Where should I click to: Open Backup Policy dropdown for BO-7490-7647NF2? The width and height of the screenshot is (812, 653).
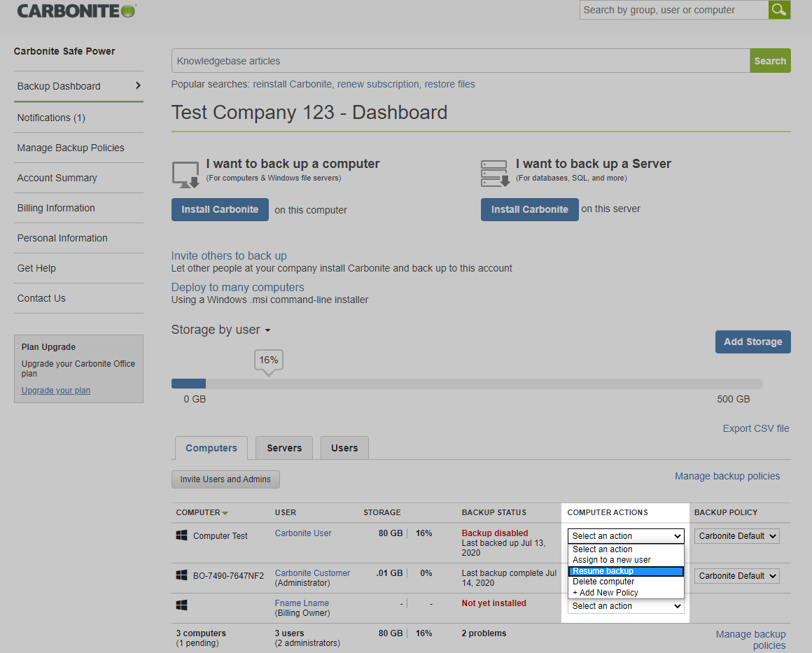pos(736,576)
